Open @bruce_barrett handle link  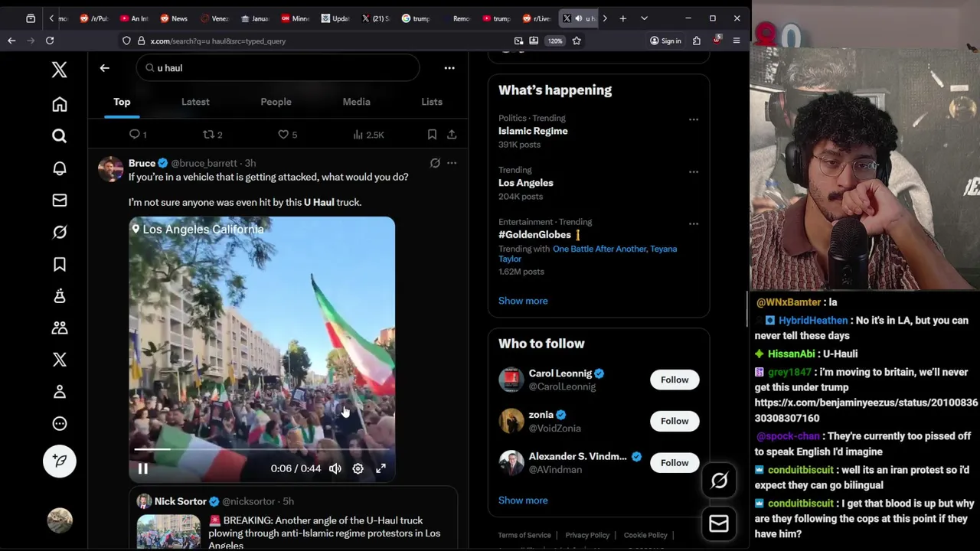point(204,163)
